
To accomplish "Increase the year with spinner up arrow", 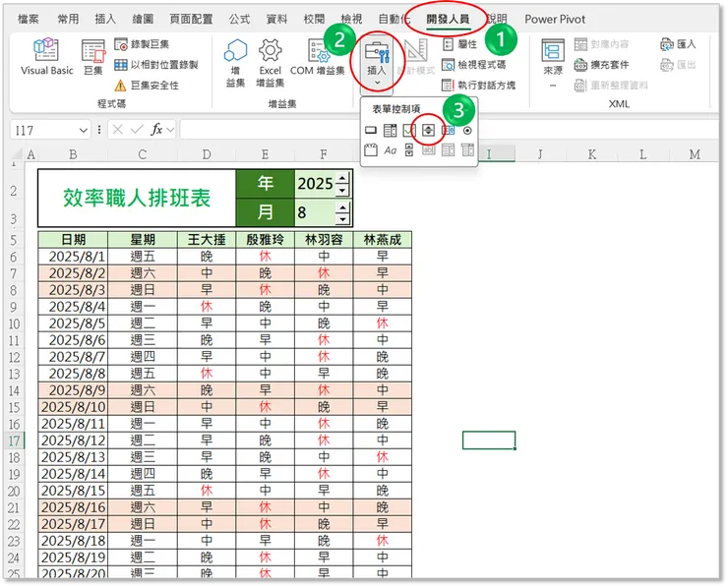I will pyautogui.click(x=342, y=178).
